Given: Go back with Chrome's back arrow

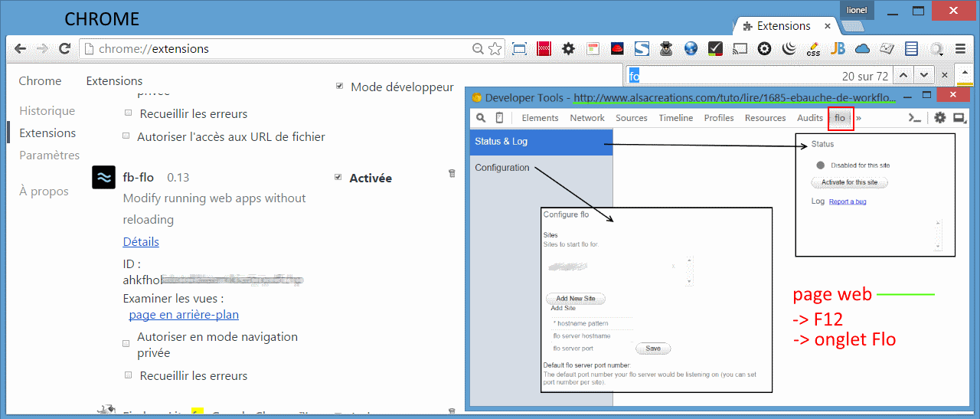Looking at the screenshot, I should 21,48.
